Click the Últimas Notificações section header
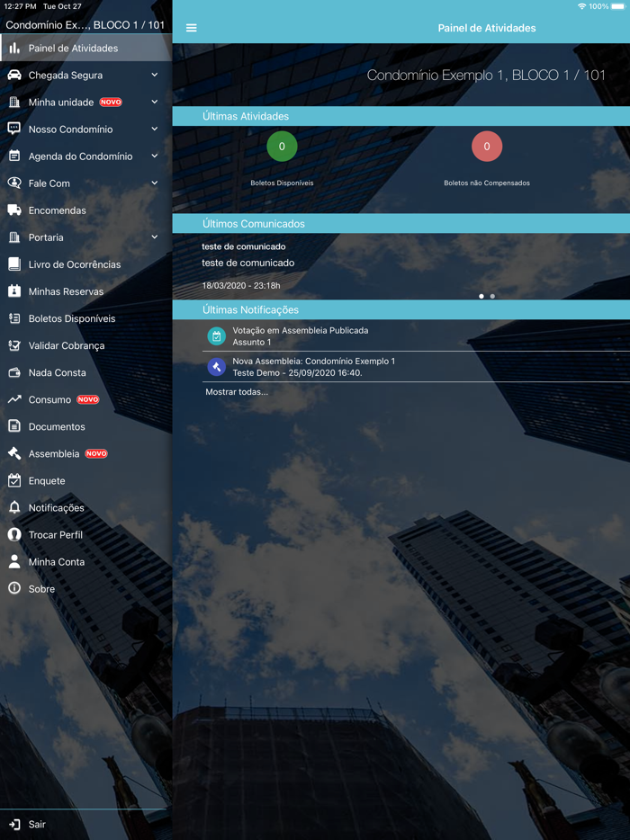The height and width of the screenshot is (840, 630). coord(401,309)
